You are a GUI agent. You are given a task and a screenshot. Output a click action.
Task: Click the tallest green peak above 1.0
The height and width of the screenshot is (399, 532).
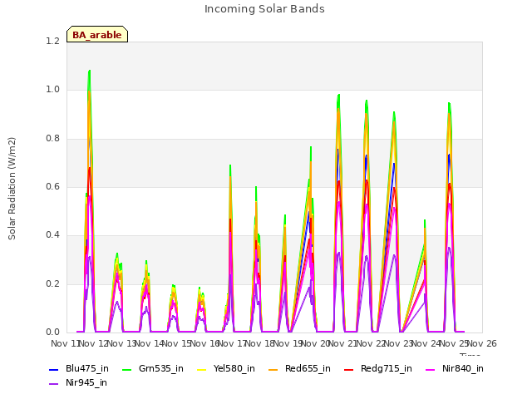click(x=90, y=71)
